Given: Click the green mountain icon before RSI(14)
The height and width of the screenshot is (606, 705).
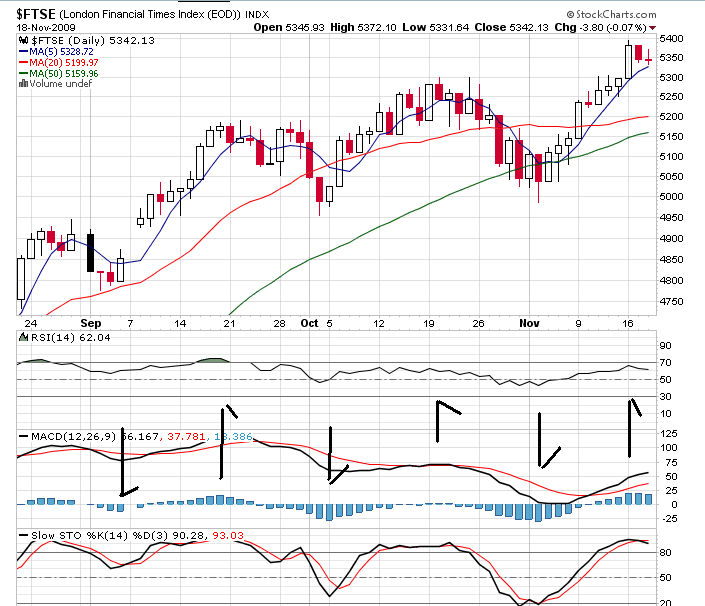Looking at the screenshot, I should click(23, 337).
